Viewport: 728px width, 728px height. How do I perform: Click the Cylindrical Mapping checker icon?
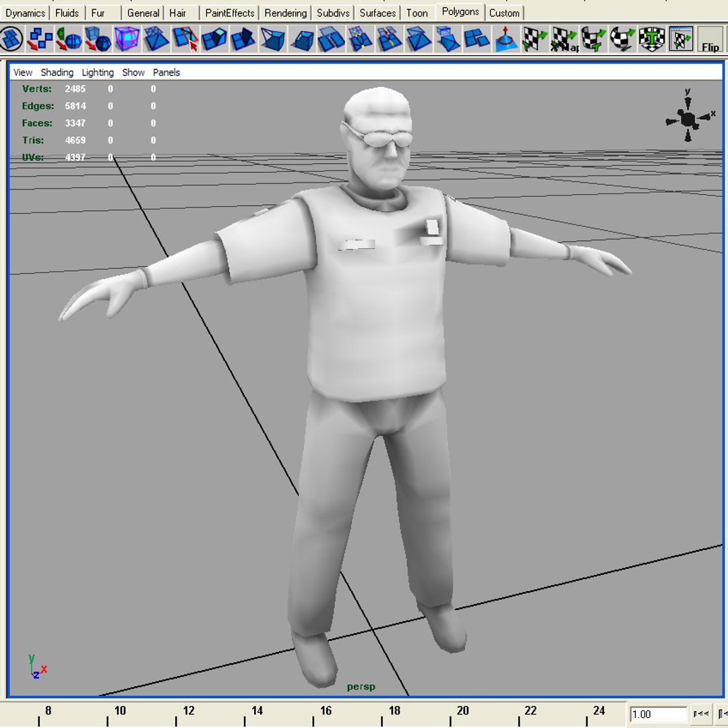(x=593, y=38)
